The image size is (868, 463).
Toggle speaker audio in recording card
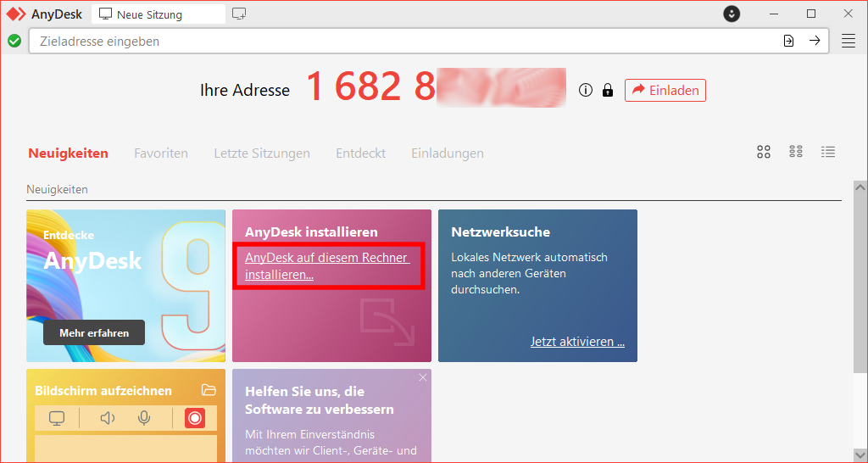click(108, 418)
